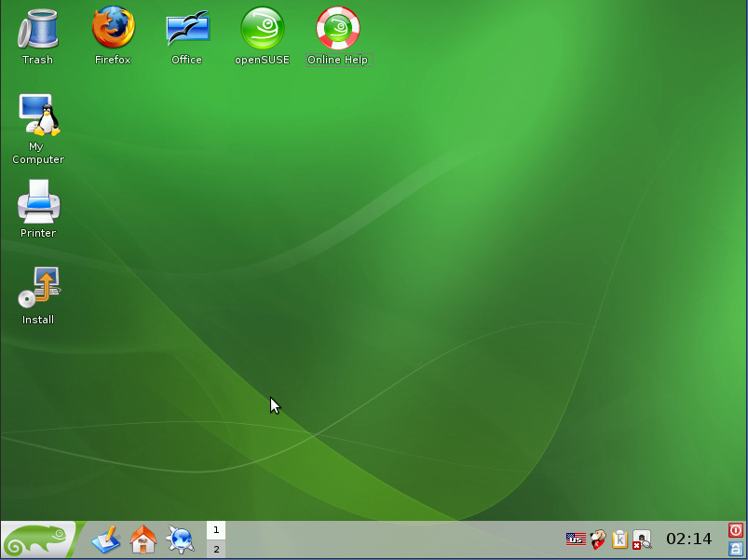
Task: Launch Firefox from the desktop
Action: point(113,28)
